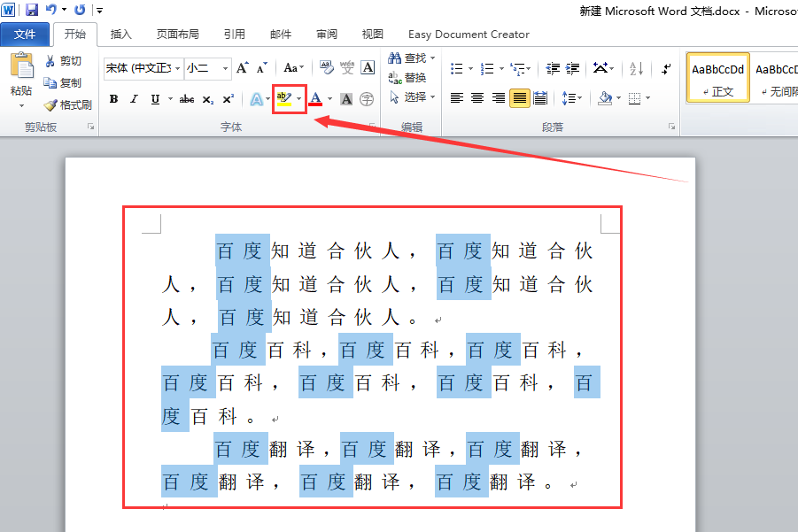Open the 文件 tab
Image resolution: width=798 pixels, height=532 pixels.
tap(25, 35)
